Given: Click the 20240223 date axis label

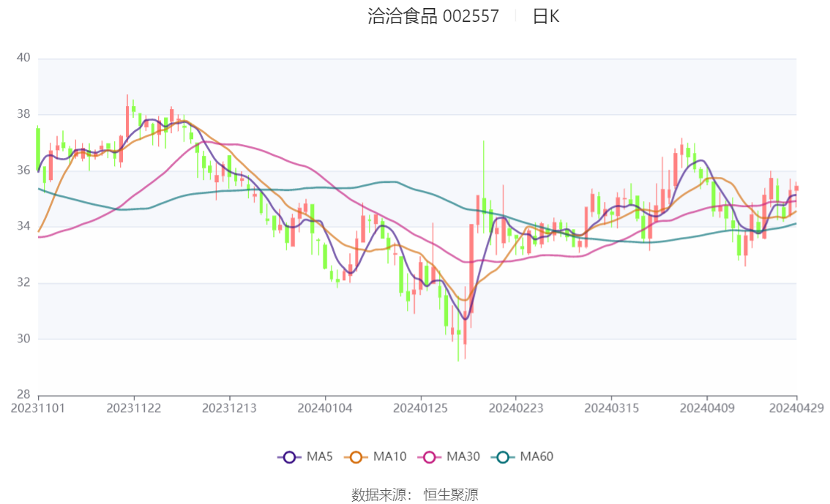Looking at the screenshot, I should pyautogui.click(x=515, y=407).
